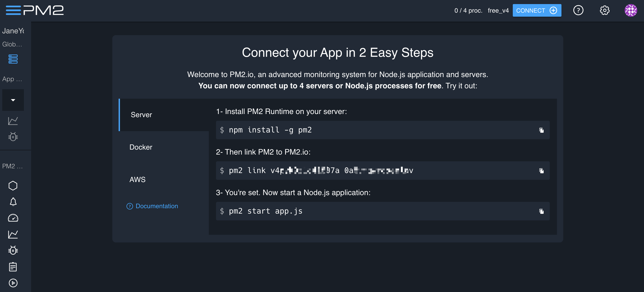Copy the pm2 start app.js command

click(x=541, y=211)
